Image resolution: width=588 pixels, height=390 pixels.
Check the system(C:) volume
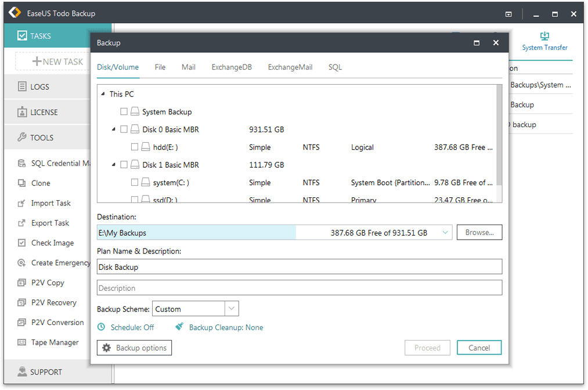pos(135,182)
